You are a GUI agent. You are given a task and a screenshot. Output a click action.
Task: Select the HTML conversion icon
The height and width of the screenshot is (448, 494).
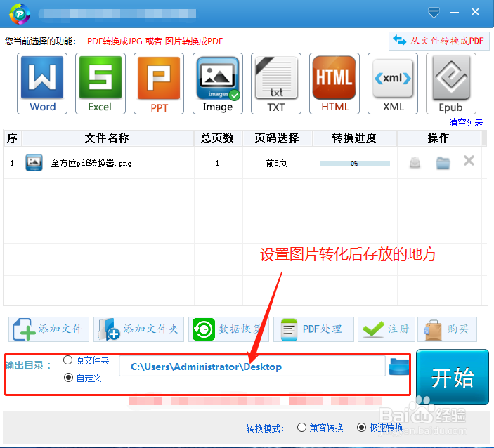(x=334, y=84)
